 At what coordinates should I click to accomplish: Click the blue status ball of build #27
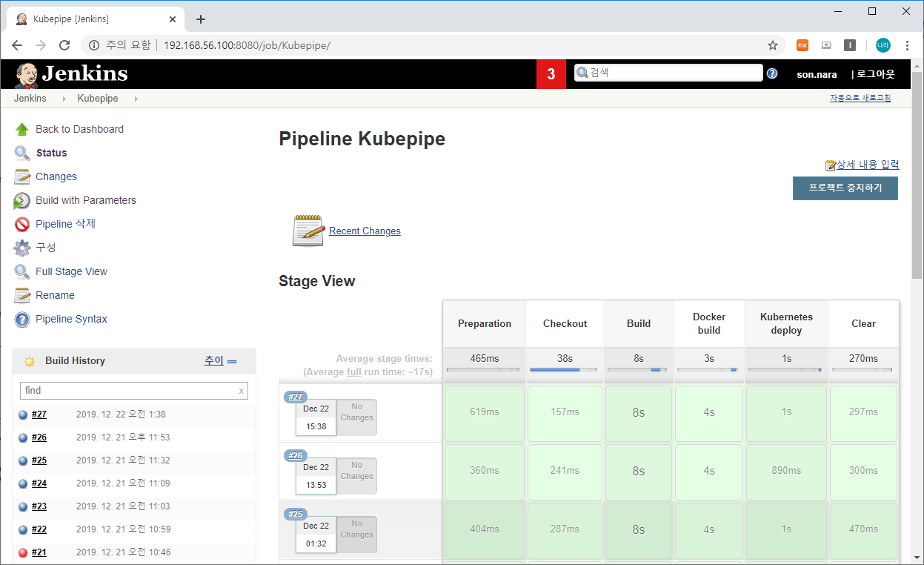(x=23, y=414)
